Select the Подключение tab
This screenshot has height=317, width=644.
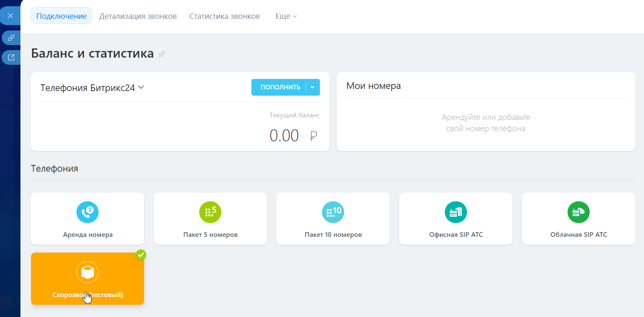point(61,16)
